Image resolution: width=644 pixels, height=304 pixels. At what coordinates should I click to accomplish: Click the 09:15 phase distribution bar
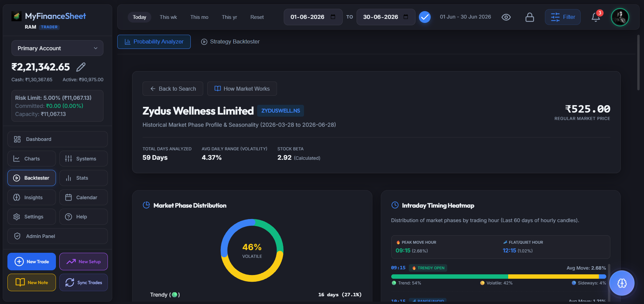[498, 276]
